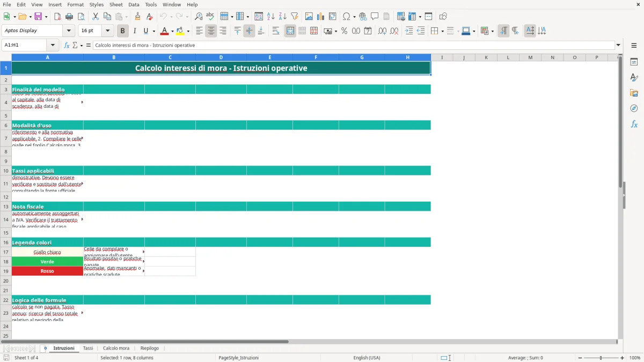The height and width of the screenshot is (362, 644).
Task: Click Increase Indent icon
Action: [409, 31]
